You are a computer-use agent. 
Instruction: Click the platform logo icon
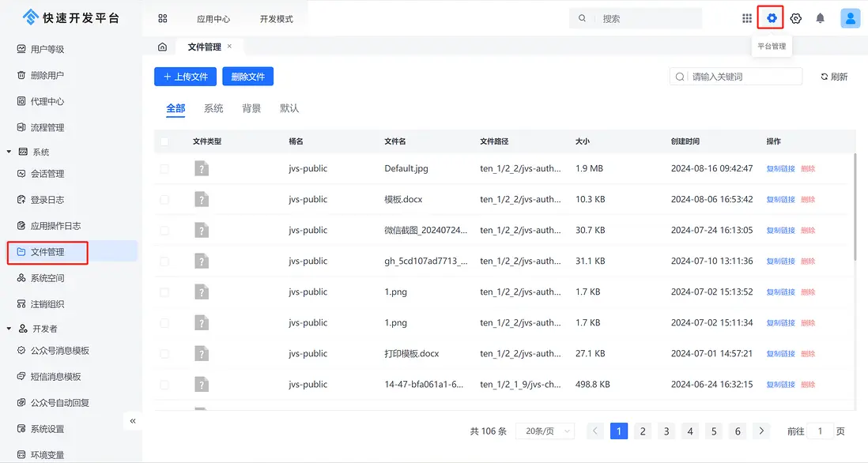31,17
